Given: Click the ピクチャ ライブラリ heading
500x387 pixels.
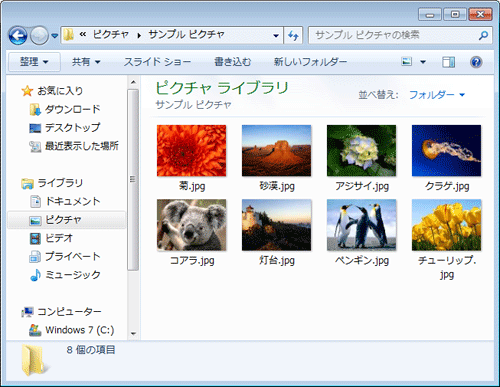Looking at the screenshot, I should coord(222,88).
